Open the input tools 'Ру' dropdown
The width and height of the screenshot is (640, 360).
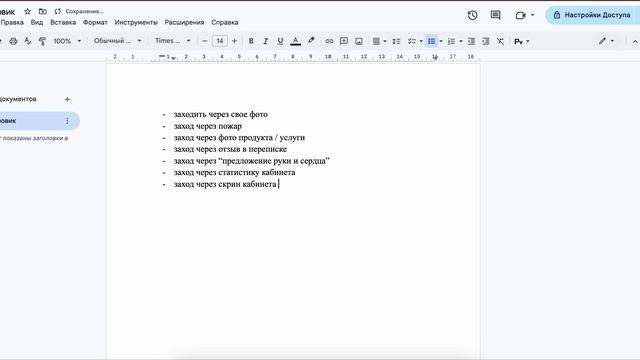pos(522,41)
